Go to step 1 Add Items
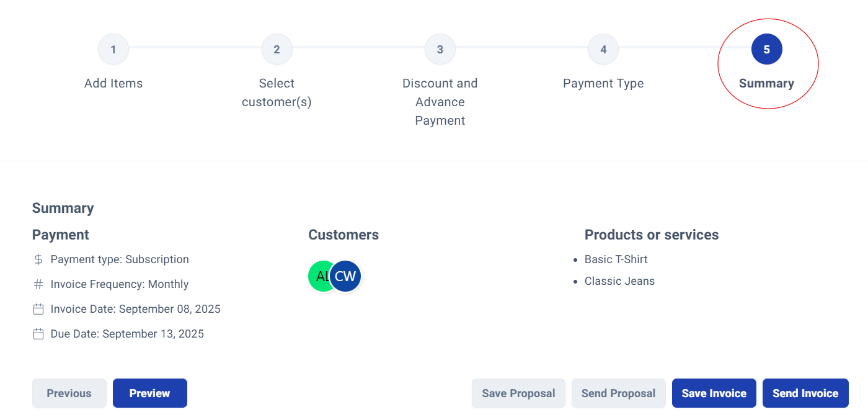The image size is (868, 417). pos(113,50)
